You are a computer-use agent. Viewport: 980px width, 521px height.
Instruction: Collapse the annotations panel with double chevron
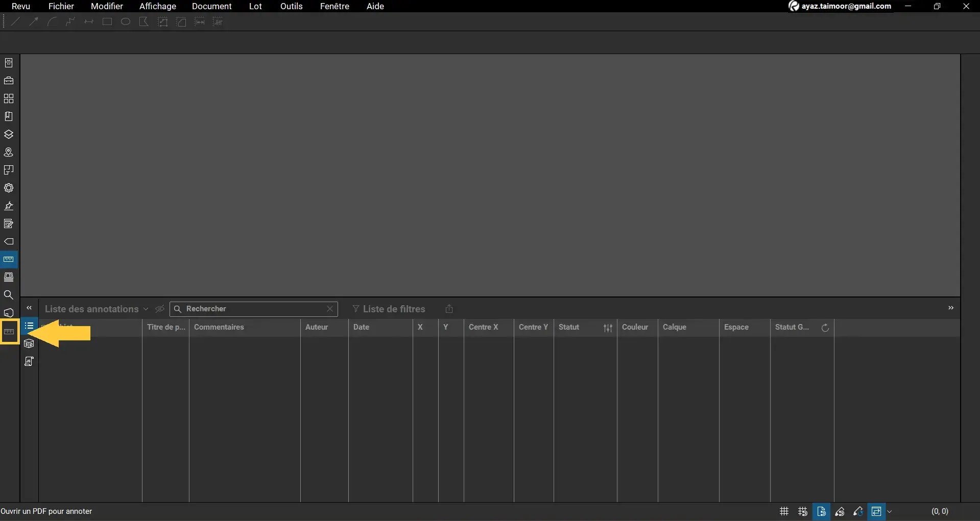(x=29, y=308)
